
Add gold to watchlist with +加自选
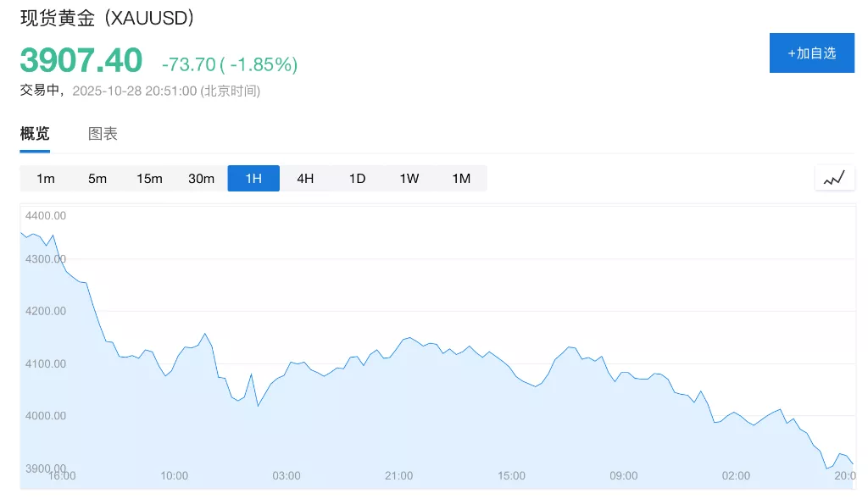click(x=811, y=53)
